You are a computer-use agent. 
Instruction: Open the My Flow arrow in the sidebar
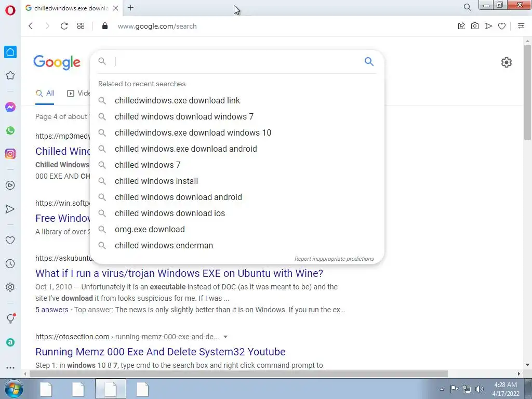coord(10,209)
